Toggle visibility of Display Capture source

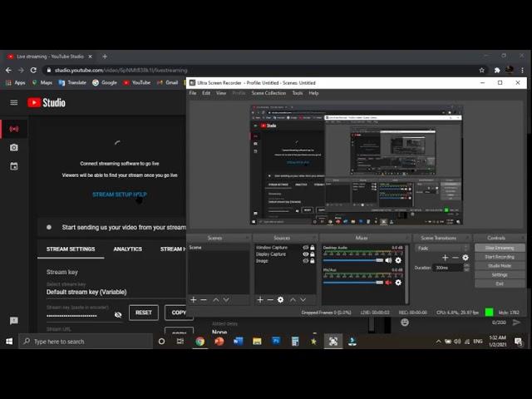click(306, 254)
